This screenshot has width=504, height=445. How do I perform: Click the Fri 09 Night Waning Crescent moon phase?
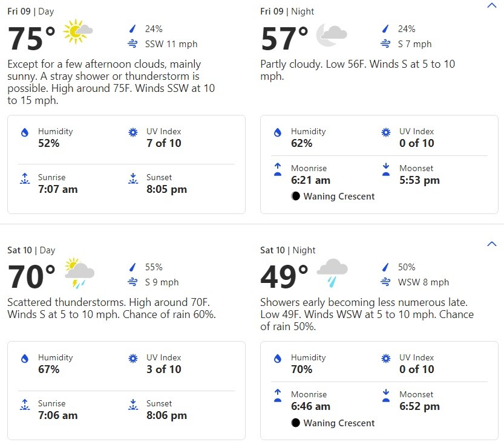[333, 197]
